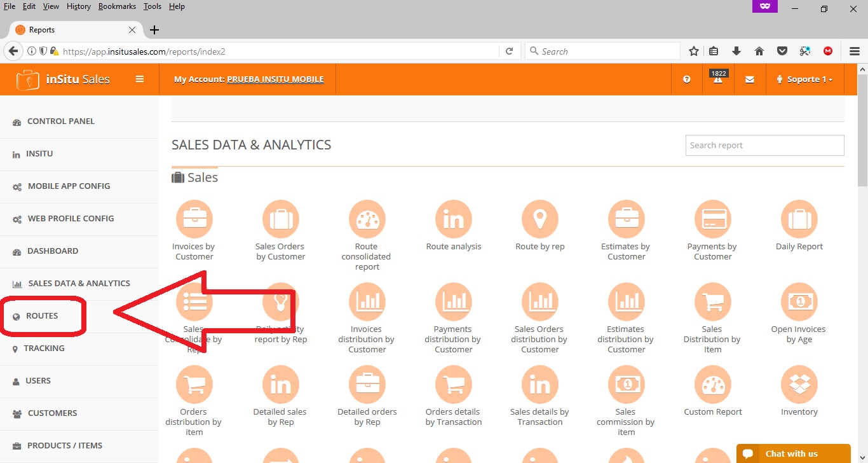Click the Route by rep map pin icon
This screenshot has height=463, width=868.
[539, 219]
